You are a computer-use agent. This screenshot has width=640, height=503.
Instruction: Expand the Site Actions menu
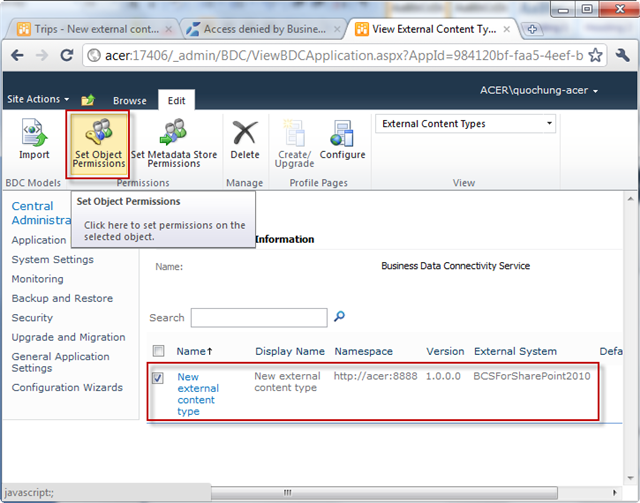(x=38, y=99)
